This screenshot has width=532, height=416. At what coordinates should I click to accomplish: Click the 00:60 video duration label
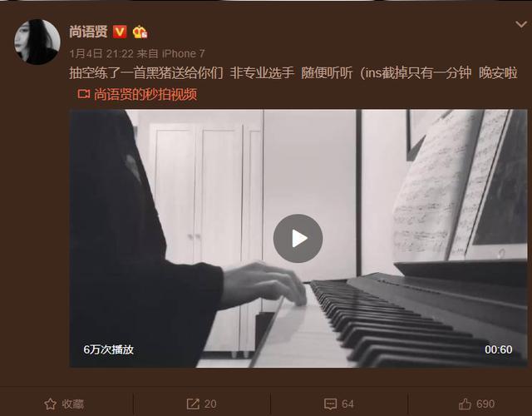point(499,349)
